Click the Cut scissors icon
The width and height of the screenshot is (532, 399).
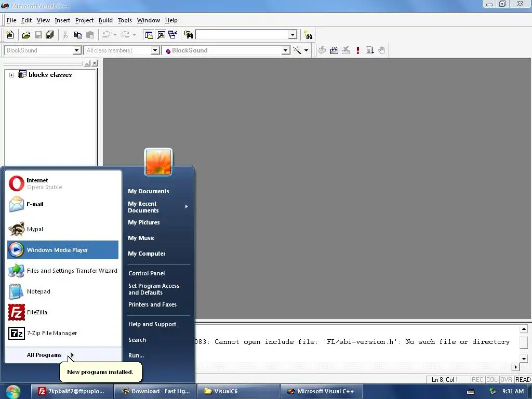65,35
